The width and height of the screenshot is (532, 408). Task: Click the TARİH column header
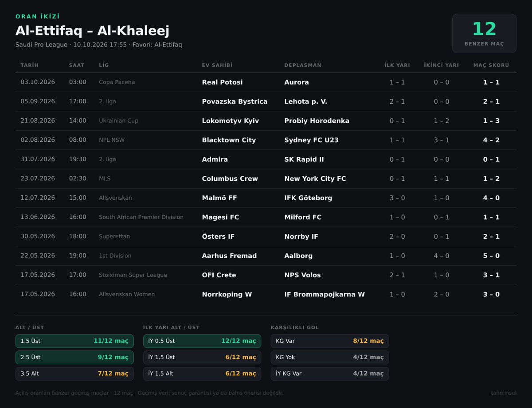tap(30, 65)
